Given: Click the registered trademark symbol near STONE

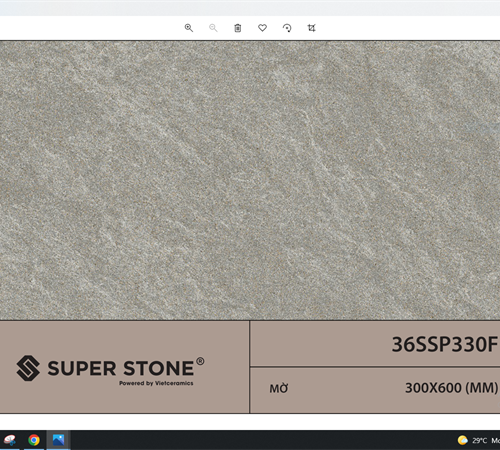Looking at the screenshot, I should (200, 361).
